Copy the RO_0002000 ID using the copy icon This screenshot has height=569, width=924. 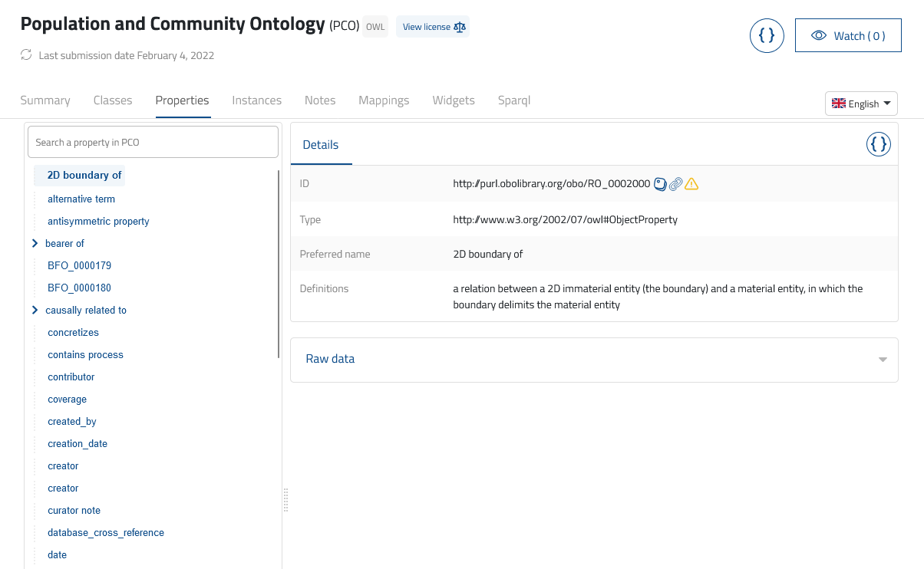pyautogui.click(x=661, y=183)
